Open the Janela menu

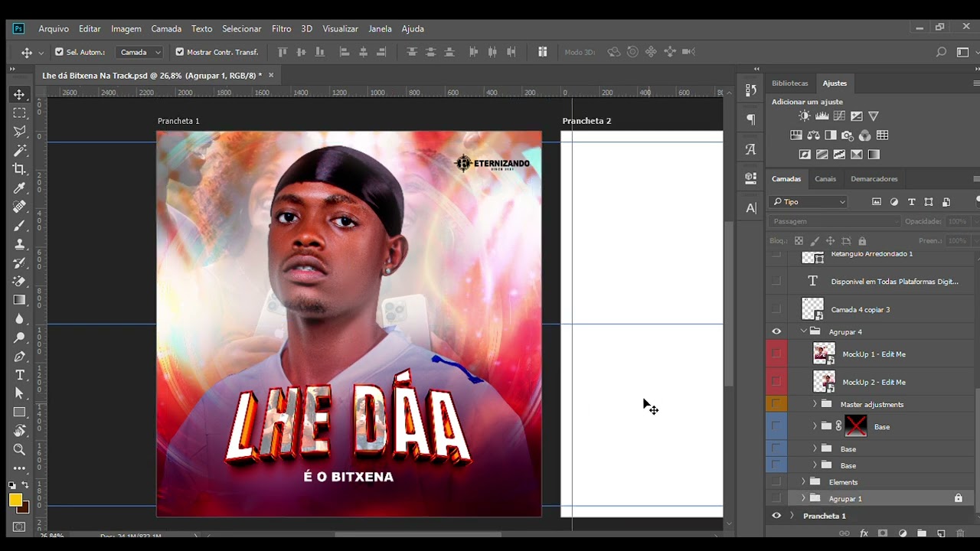380,28
